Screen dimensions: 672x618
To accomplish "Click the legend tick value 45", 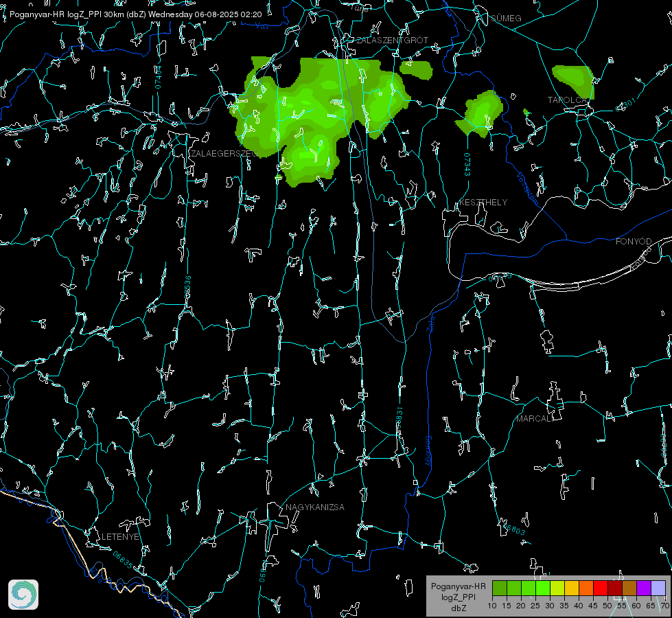I will (x=593, y=606).
